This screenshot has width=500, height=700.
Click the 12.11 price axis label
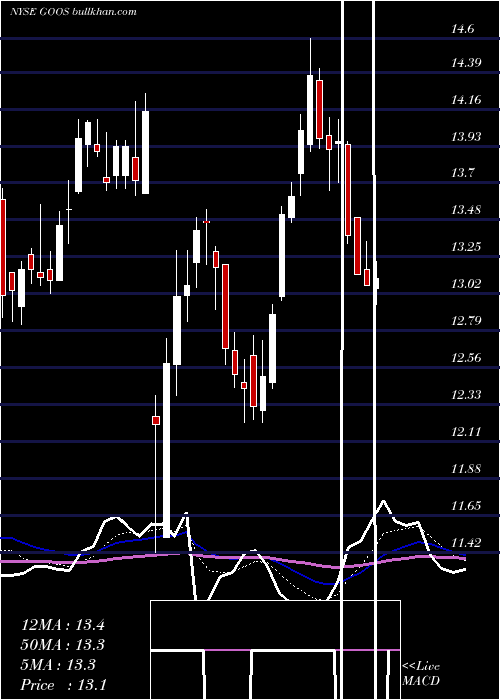click(x=466, y=432)
